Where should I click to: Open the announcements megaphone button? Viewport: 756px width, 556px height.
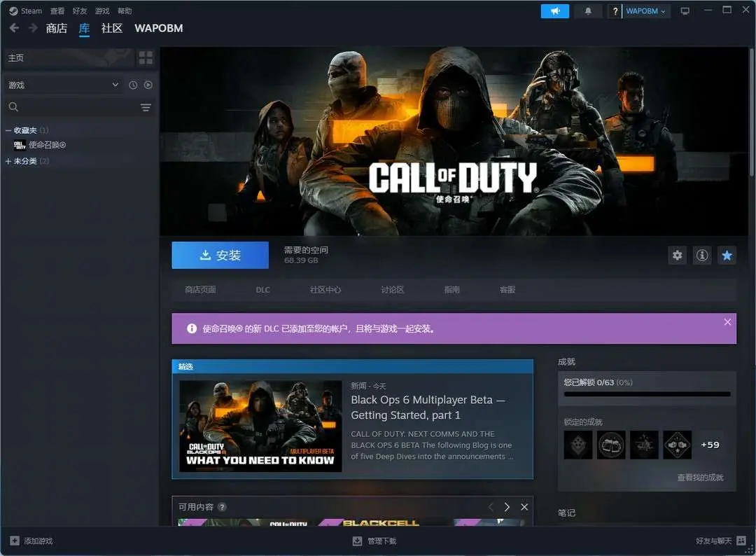click(555, 11)
